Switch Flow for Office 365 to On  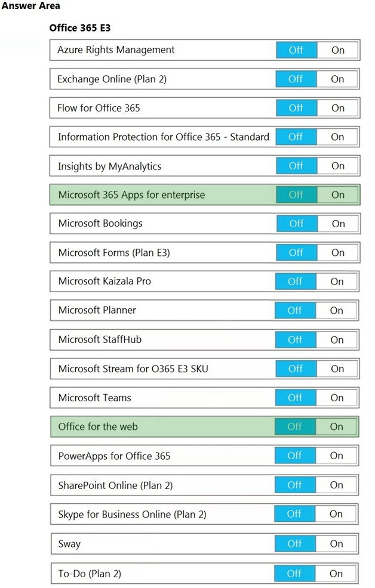click(337, 108)
